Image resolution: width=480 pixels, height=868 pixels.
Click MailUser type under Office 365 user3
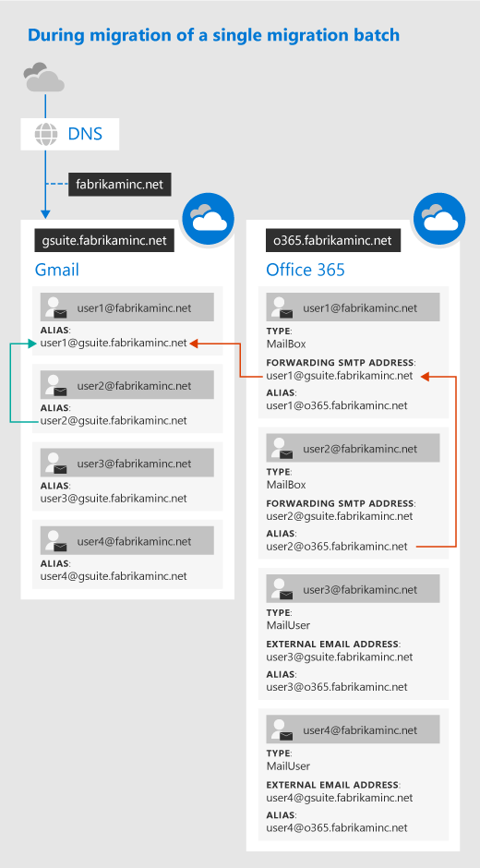[288, 625]
